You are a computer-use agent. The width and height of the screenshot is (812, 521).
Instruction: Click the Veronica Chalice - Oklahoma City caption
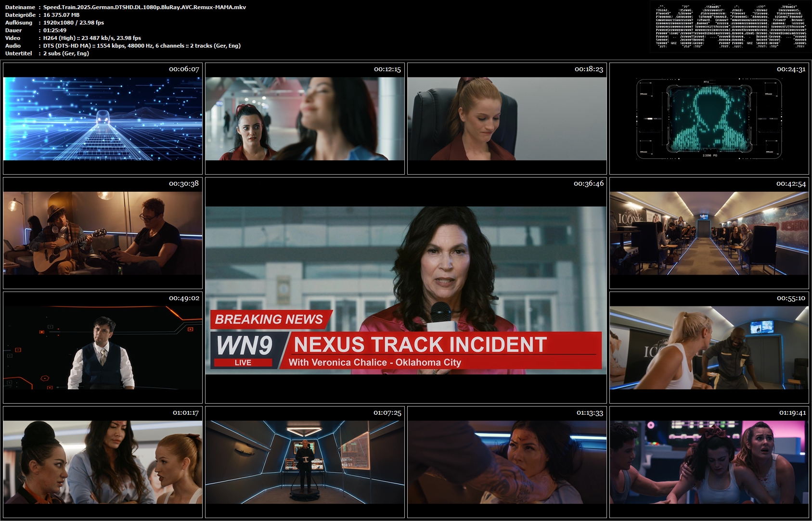[x=375, y=362]
